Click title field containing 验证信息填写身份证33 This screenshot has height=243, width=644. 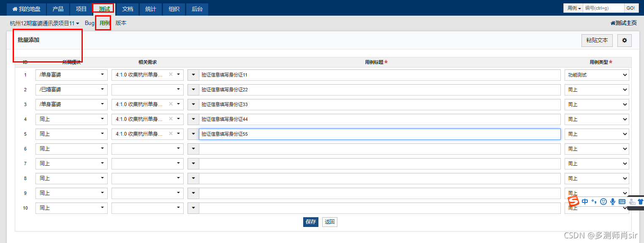pyautogui.click(x=380, y=104)
